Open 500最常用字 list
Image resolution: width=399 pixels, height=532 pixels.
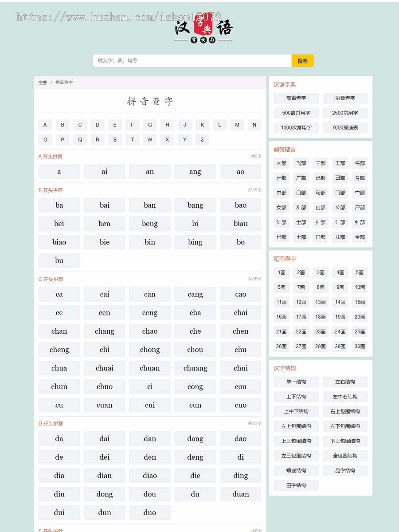point(296,113)
